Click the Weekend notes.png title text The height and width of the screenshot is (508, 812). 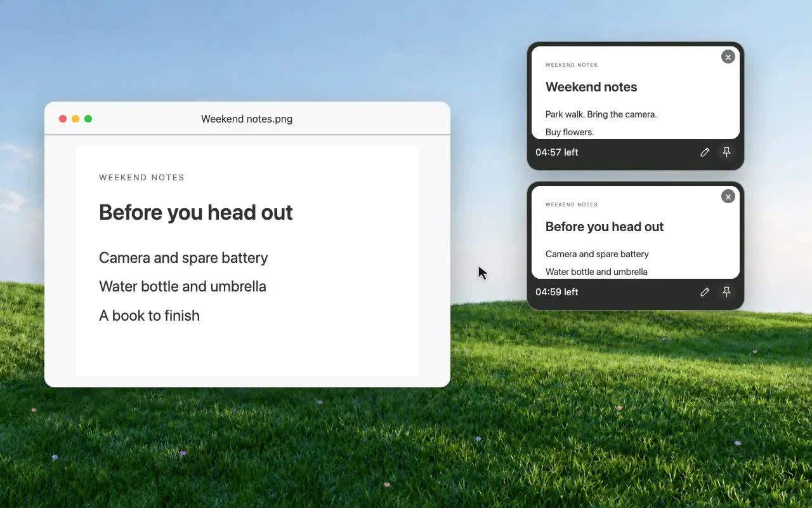tap(247, 119)
